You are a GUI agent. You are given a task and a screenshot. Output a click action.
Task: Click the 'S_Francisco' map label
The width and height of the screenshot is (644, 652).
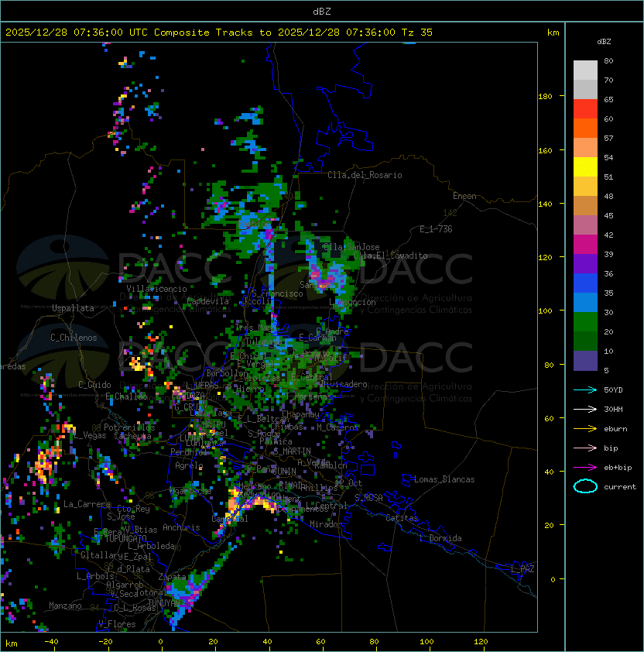coord(278,293)
